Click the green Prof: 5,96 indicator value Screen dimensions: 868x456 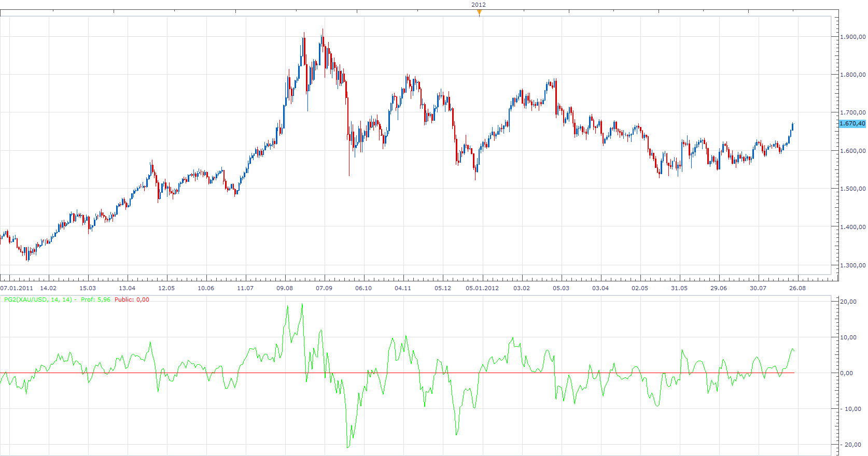95,300
